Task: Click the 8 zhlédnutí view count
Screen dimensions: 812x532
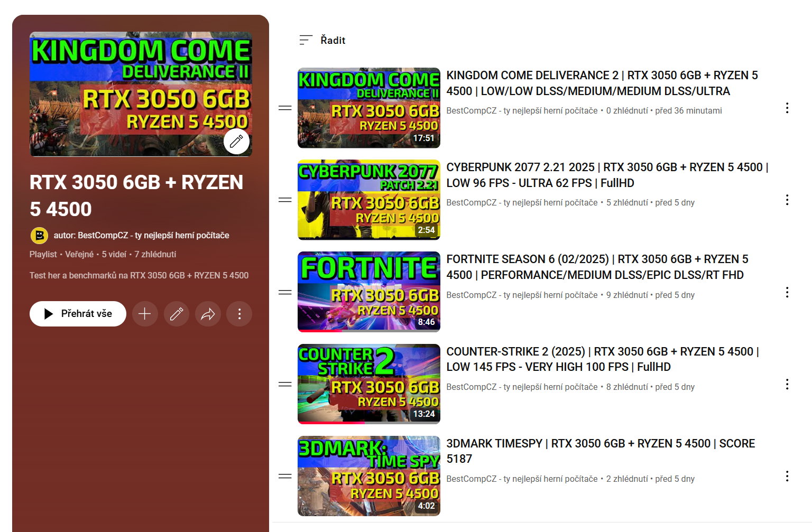Action: pyautogui.click(x=627, y=387)
